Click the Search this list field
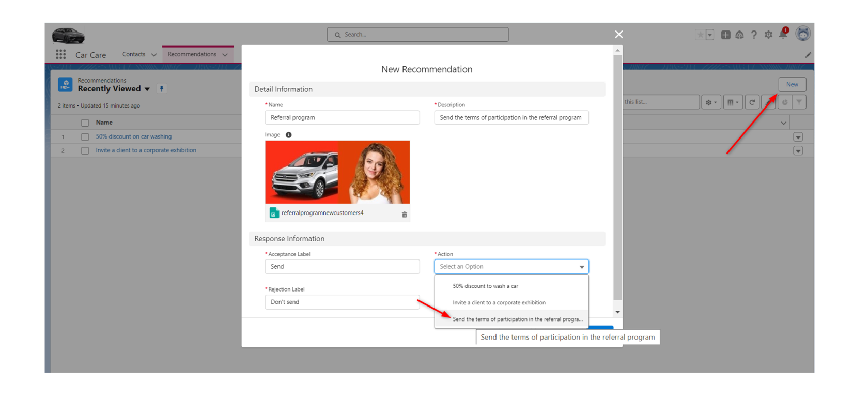 coord(660,102)
